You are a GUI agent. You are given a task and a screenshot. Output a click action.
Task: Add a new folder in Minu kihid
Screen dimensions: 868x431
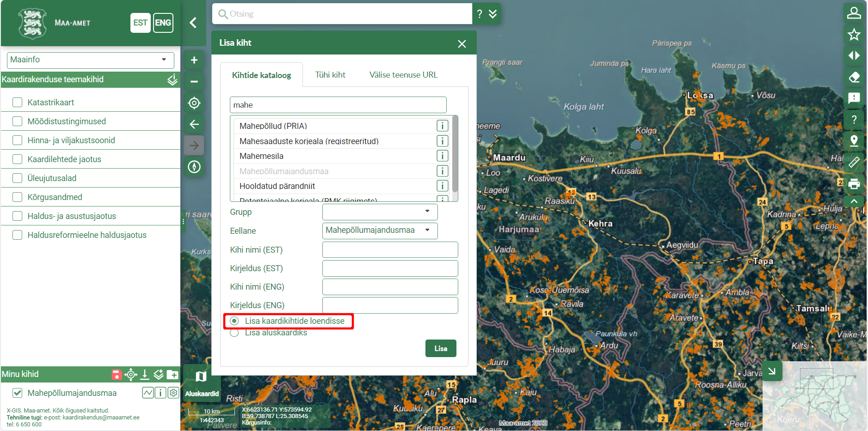coord(172,375)
